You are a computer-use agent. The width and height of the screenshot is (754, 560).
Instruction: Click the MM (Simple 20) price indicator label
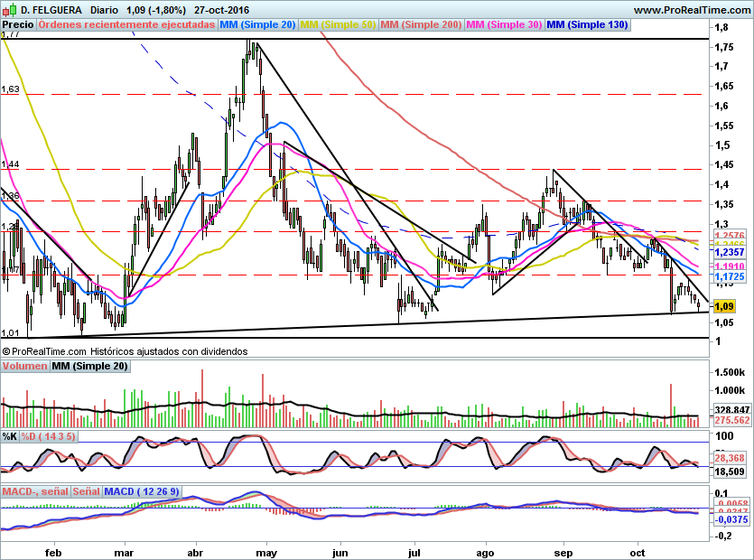(257, 24)
